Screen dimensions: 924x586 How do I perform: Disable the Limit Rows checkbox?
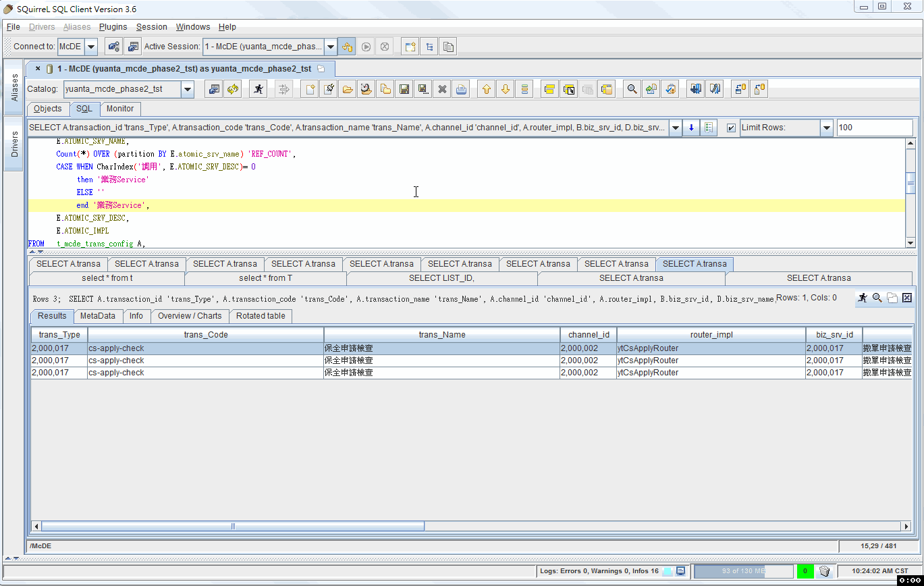732,127
